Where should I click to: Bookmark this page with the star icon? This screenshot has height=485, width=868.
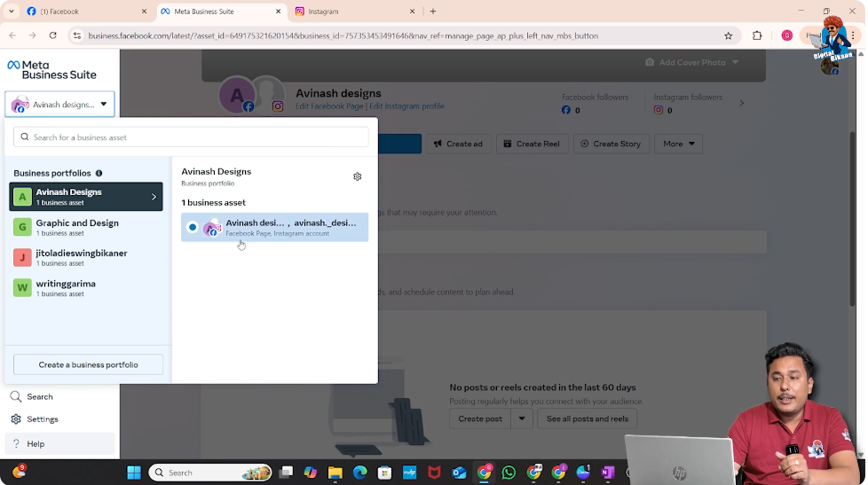pos(729,35)
